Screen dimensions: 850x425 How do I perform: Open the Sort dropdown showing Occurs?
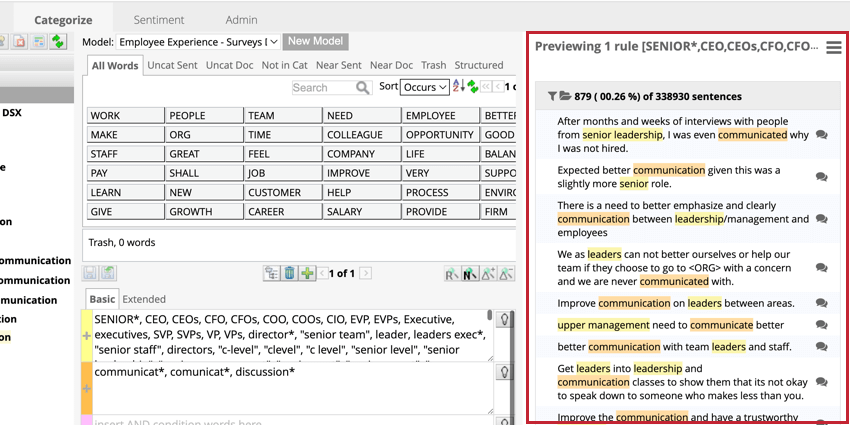pos(425,87)
